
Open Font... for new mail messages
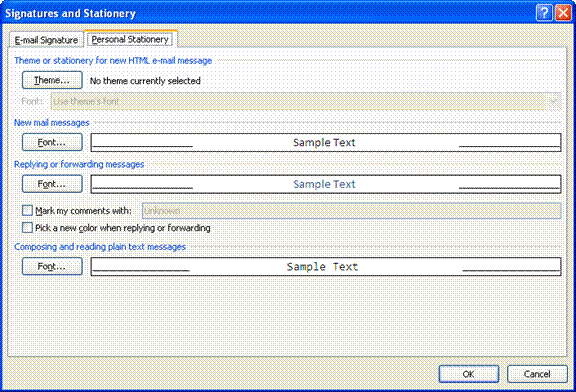coord(52,142)
